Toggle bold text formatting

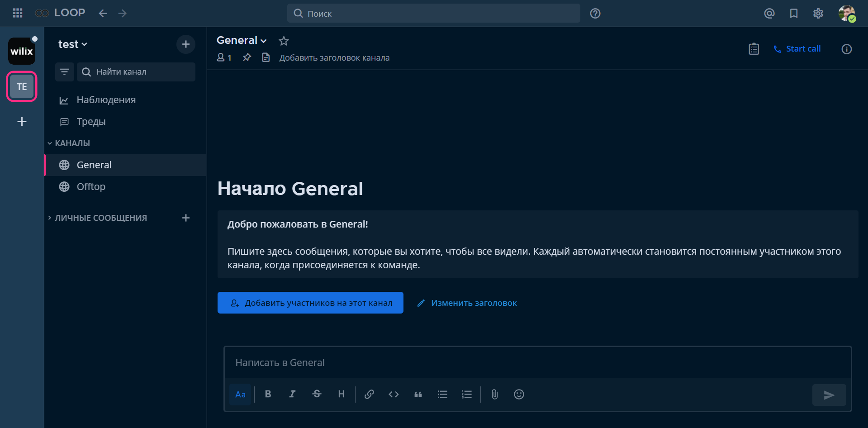(268, 395)
